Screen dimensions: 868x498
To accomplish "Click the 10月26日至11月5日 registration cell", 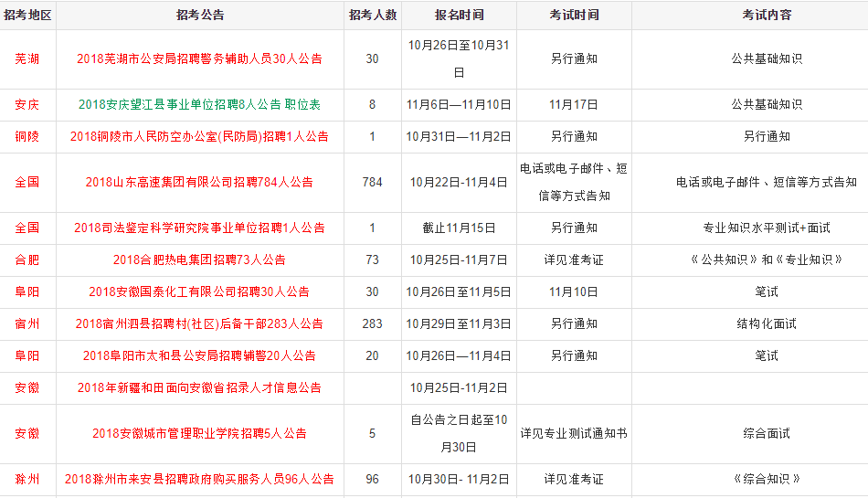I will 459,292.
